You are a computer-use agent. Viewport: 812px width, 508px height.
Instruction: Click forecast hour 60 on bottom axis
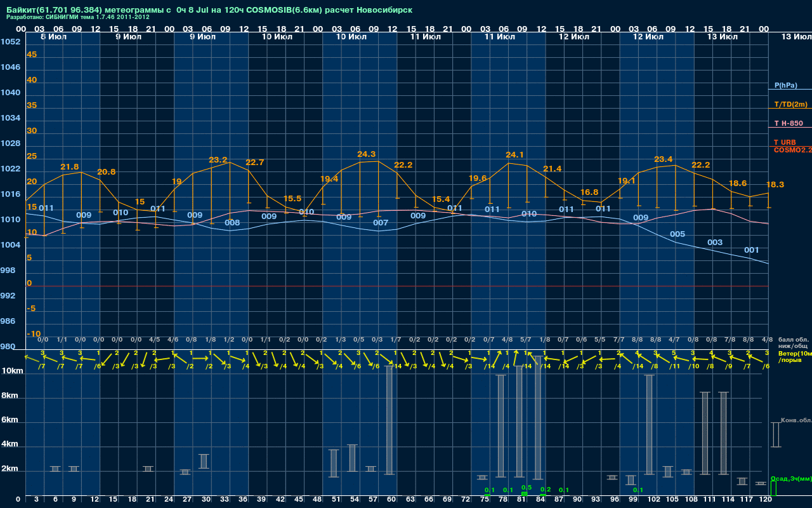point(392,500)
